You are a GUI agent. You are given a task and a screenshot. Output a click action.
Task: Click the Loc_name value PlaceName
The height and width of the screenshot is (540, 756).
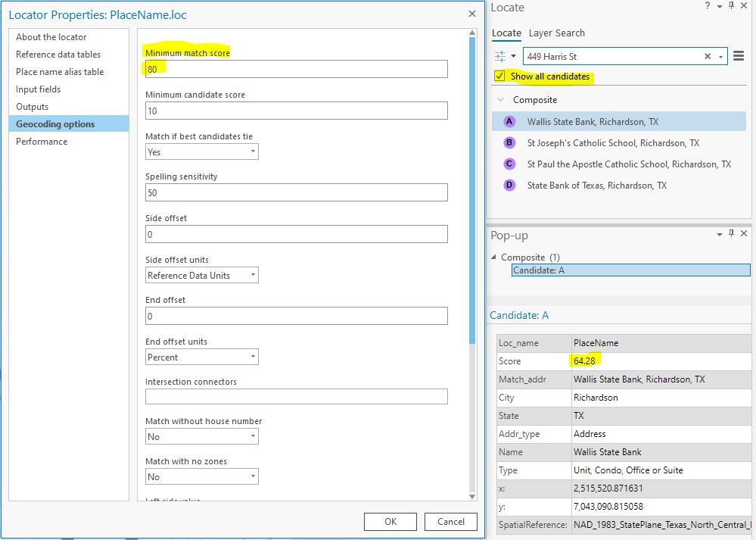click(x=596, y=343)
